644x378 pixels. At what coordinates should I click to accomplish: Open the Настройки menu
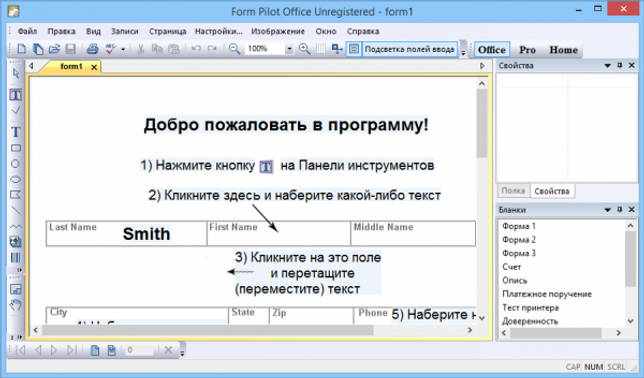click(218, 31)
